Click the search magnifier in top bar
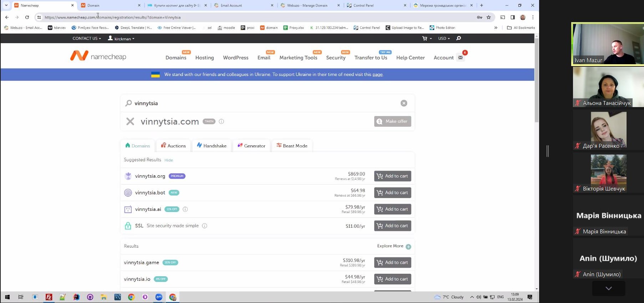 (458, 39)
